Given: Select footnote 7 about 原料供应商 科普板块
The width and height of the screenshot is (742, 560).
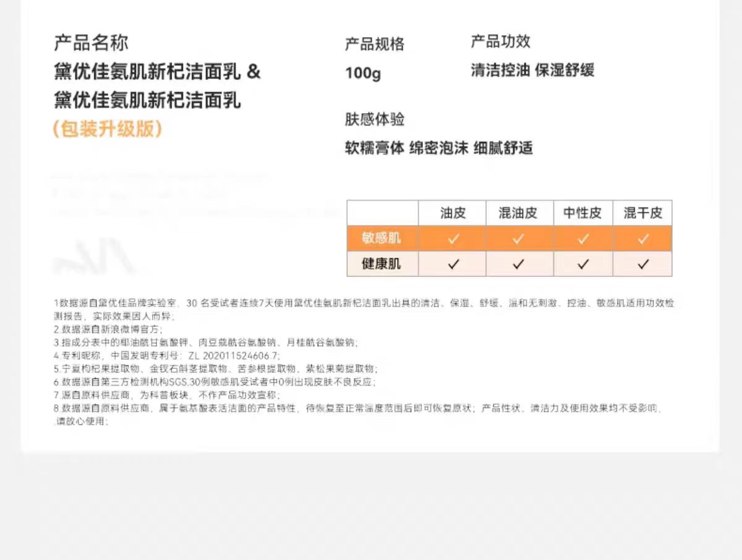Looking at the screenshot, I should click(x=167, y=395).
